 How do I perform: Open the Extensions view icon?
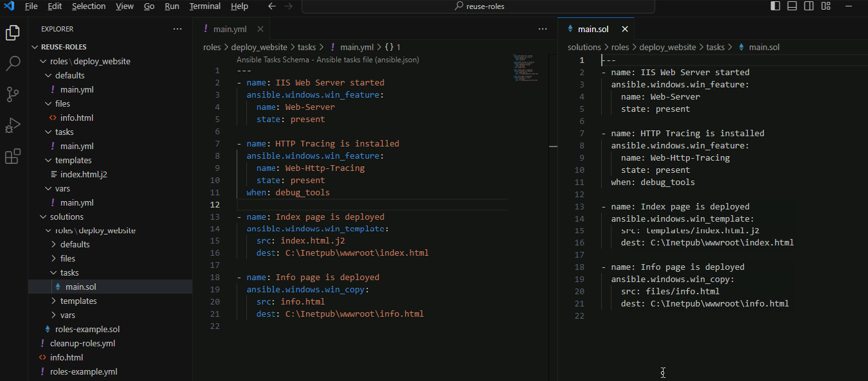[x=13, y=156]
